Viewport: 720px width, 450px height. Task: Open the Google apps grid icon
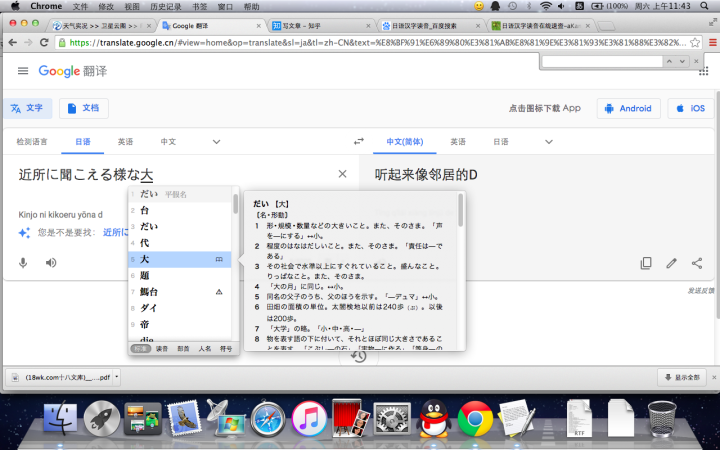coord(703,71)
